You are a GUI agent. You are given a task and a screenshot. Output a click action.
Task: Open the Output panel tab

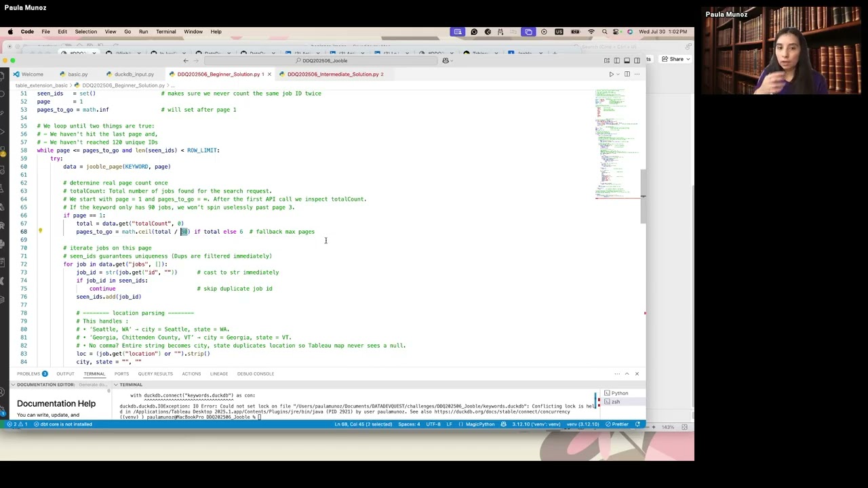(65, 373)
